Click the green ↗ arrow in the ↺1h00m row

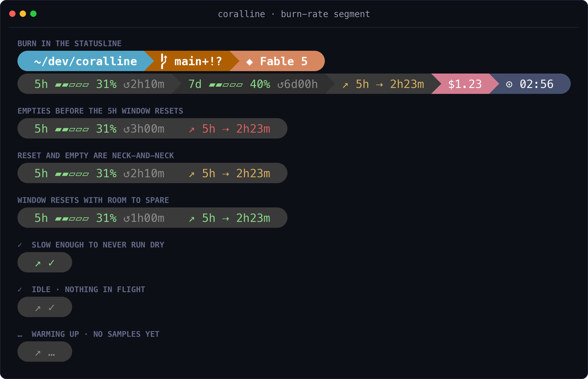tap(191, 219)
